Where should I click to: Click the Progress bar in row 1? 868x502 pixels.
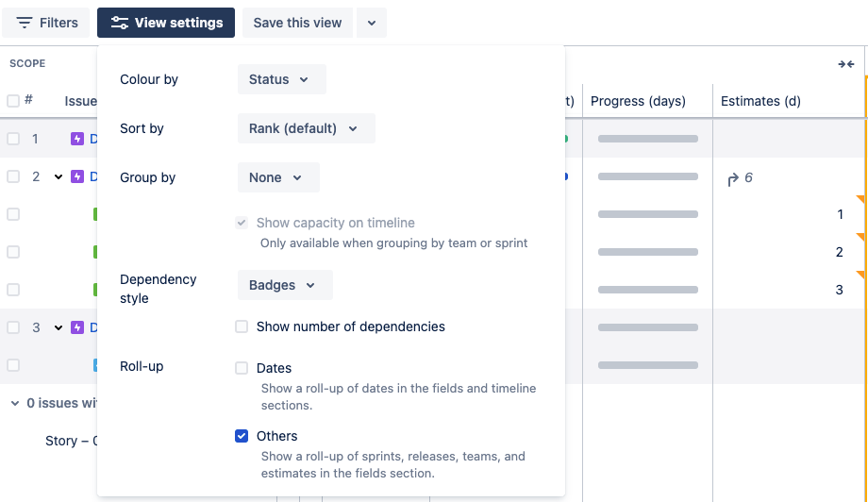(x=647, y=139)
